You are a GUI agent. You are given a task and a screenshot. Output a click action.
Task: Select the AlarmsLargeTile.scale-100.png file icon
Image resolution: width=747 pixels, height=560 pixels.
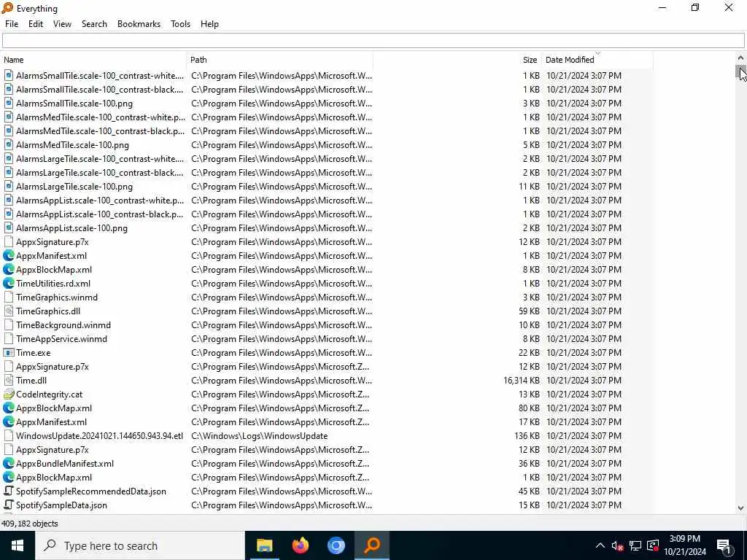(8, 186)
